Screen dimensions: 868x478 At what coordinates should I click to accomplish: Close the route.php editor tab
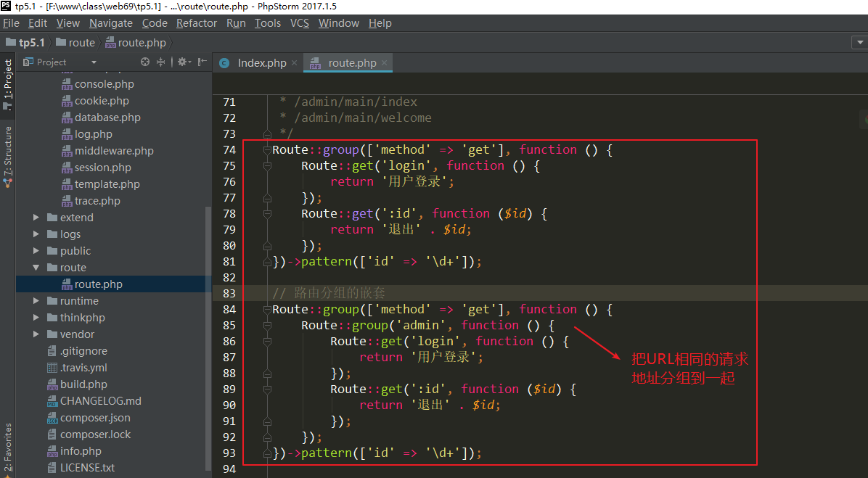(x=384, y=63)
